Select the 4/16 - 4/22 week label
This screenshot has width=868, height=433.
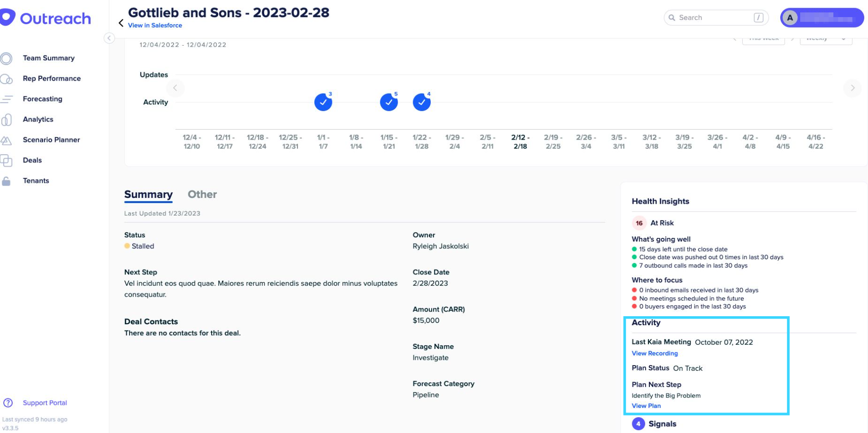tap(816, 141)
